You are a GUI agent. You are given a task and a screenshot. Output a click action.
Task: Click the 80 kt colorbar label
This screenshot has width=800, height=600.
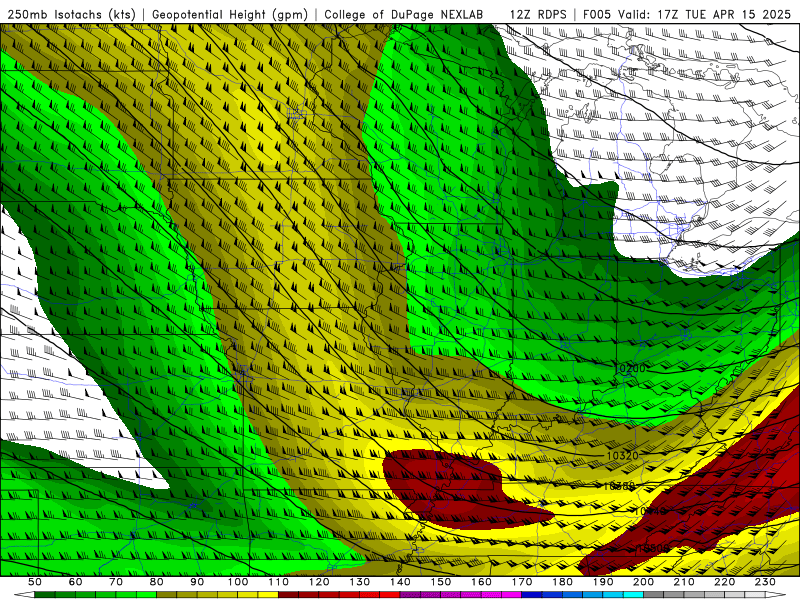point(157,582)
